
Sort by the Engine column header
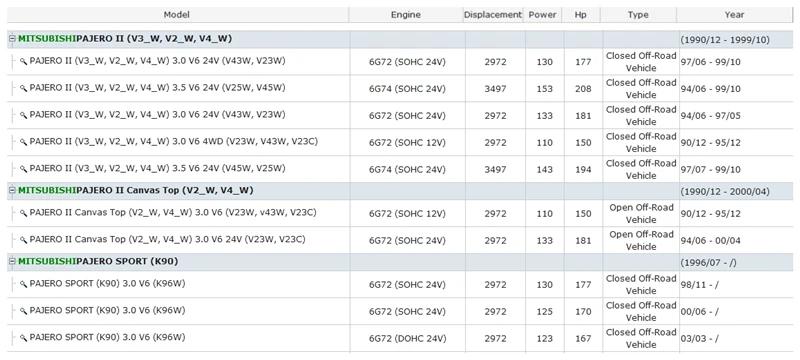click(x=406, y=15)
